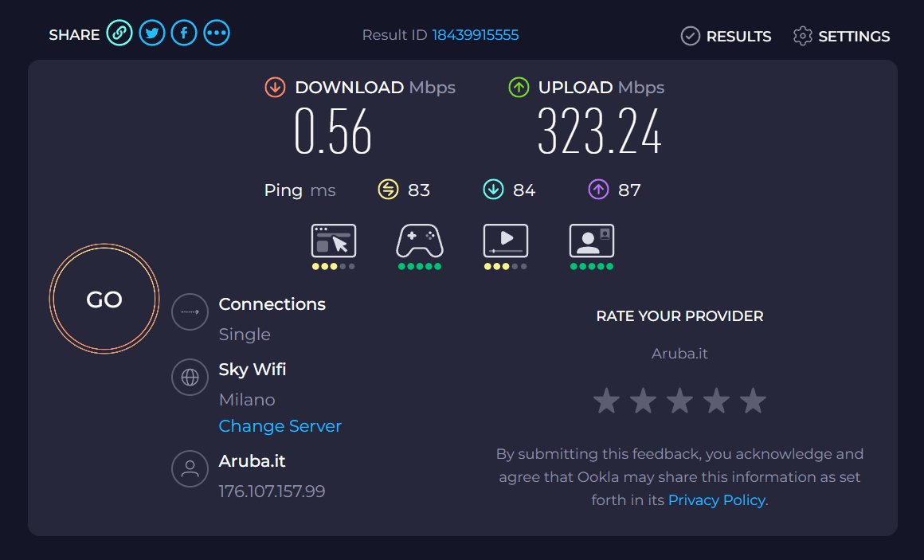Click the video chat quality icon

tap(592, 241)
